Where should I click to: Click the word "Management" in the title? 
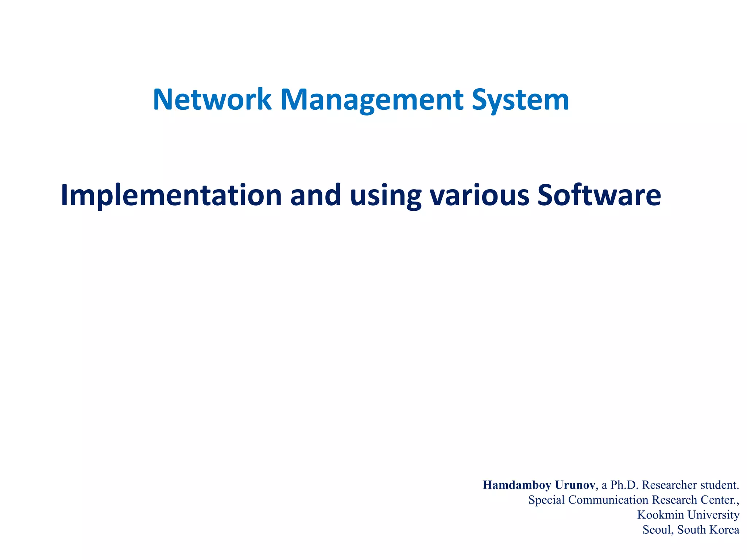pyautogui.click(x=372, y=100)
